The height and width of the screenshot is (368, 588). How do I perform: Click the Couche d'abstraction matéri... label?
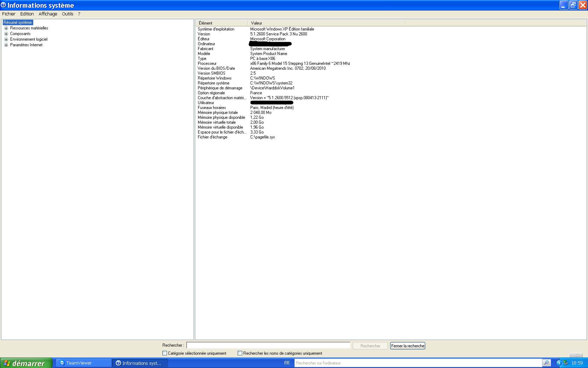coord(222,98)
